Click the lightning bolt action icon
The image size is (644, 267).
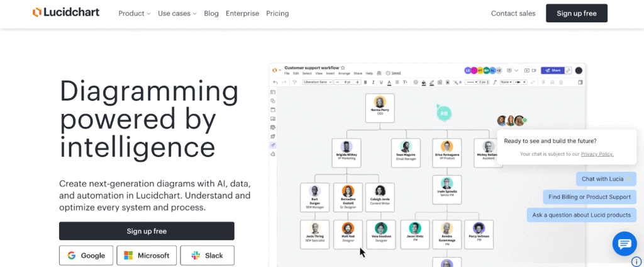(543, 82)
